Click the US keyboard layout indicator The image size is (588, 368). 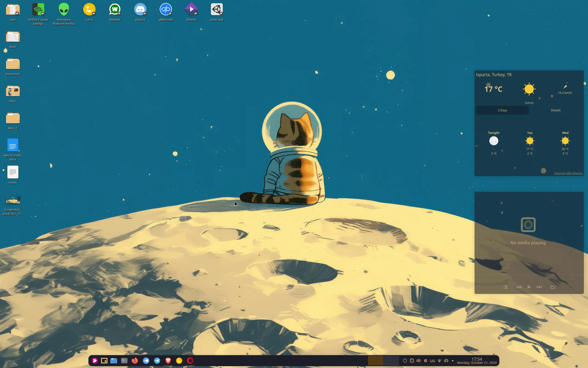pos(432,361)
